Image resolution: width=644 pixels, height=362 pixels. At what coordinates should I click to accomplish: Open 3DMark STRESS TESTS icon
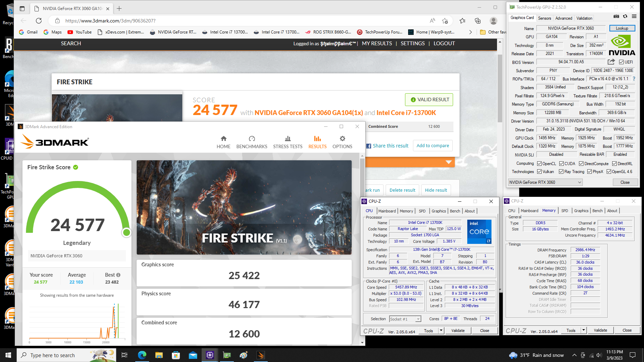(288, 139)
